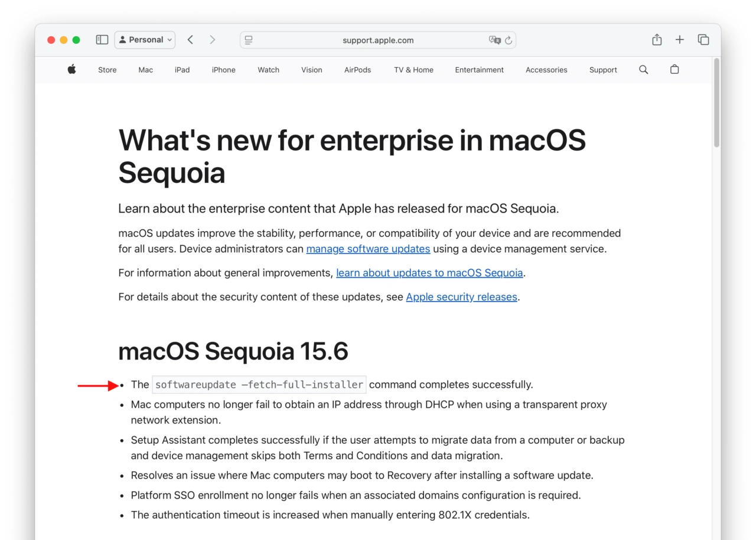
Task: Show the tab overview grid
Action: coord(703,40)
